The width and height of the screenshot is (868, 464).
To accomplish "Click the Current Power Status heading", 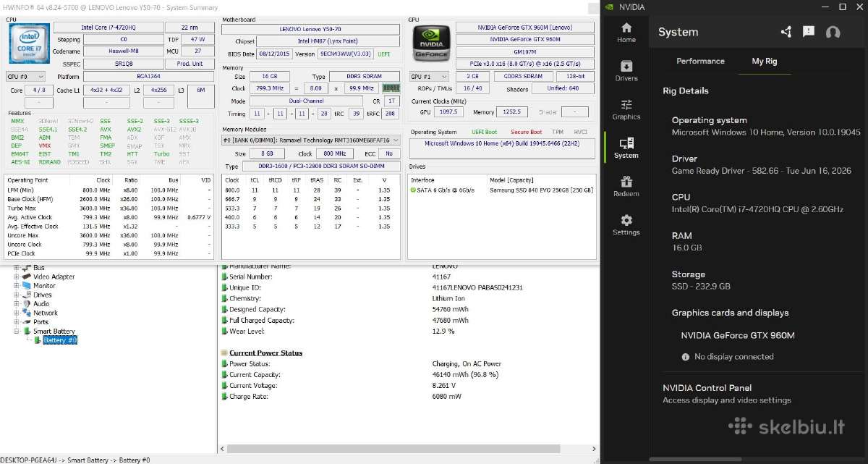I will pos(265,353).
